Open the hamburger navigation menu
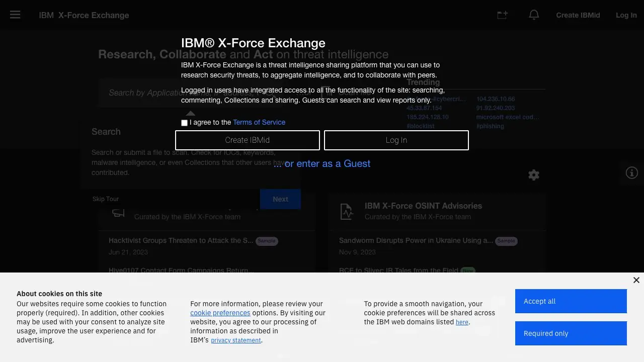 point(15,15)
